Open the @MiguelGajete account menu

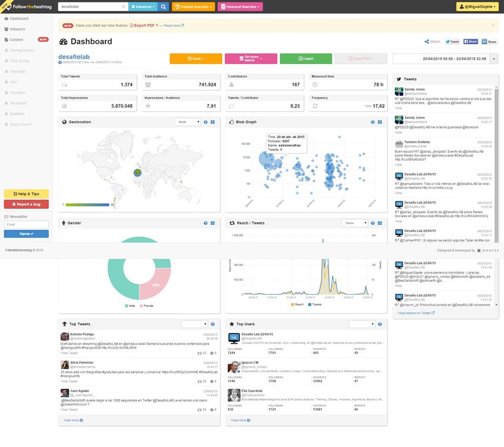[477, 6]
